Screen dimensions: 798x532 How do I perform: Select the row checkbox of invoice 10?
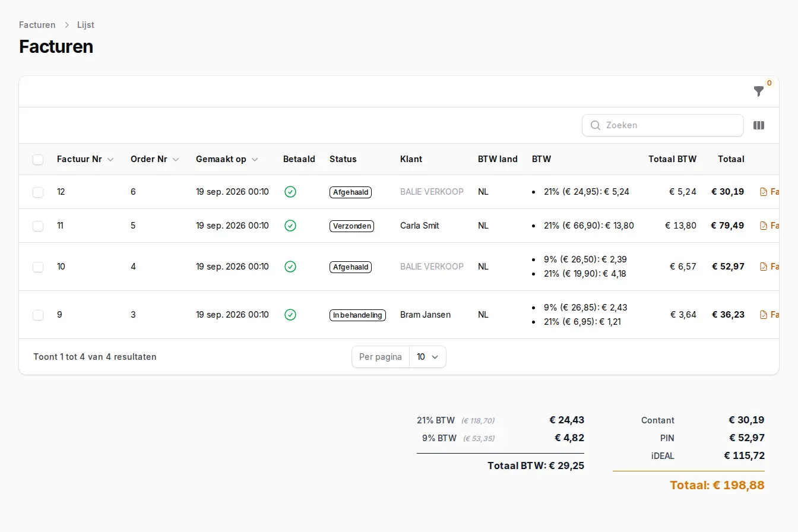[x=38, y=267]
